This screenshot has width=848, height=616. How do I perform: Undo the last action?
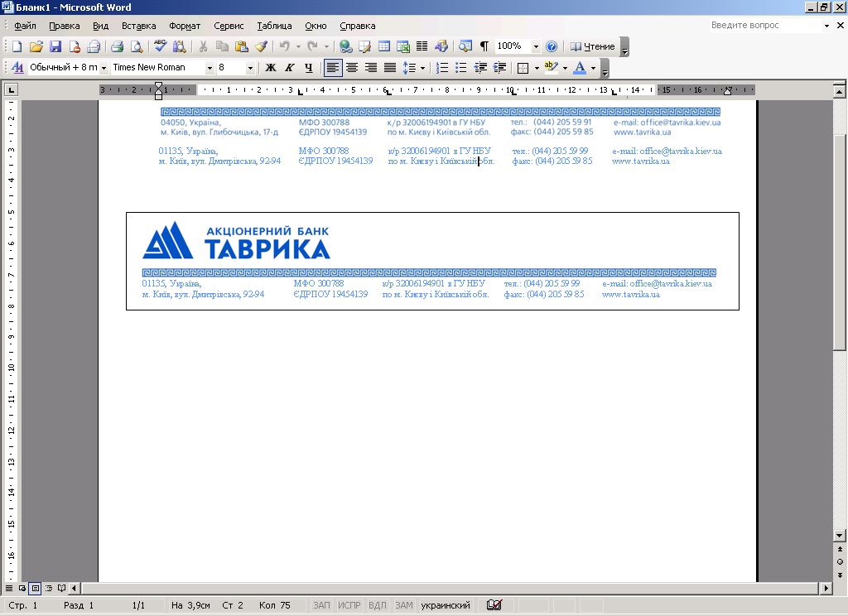pos(285,46)
